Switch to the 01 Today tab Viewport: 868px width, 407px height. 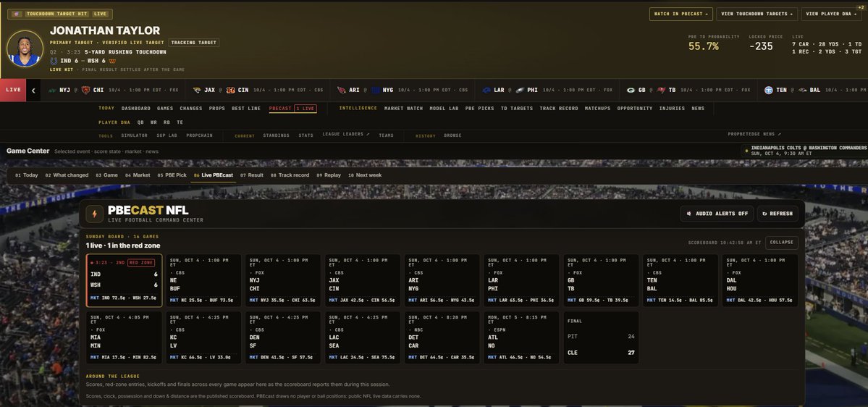click(27, 175)
